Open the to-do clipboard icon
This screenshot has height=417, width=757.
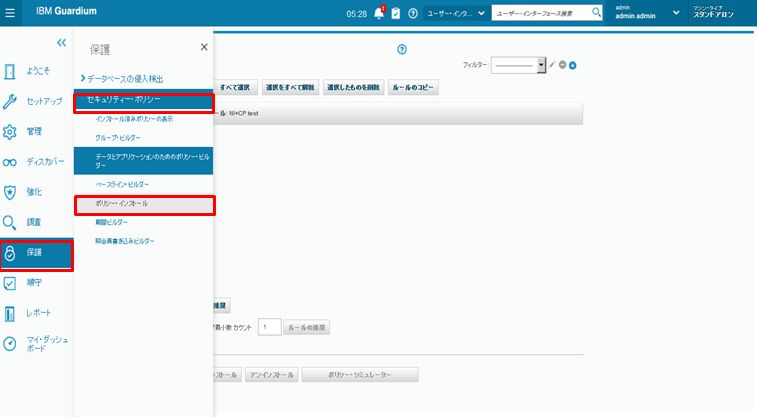click(x=396, y=13)
